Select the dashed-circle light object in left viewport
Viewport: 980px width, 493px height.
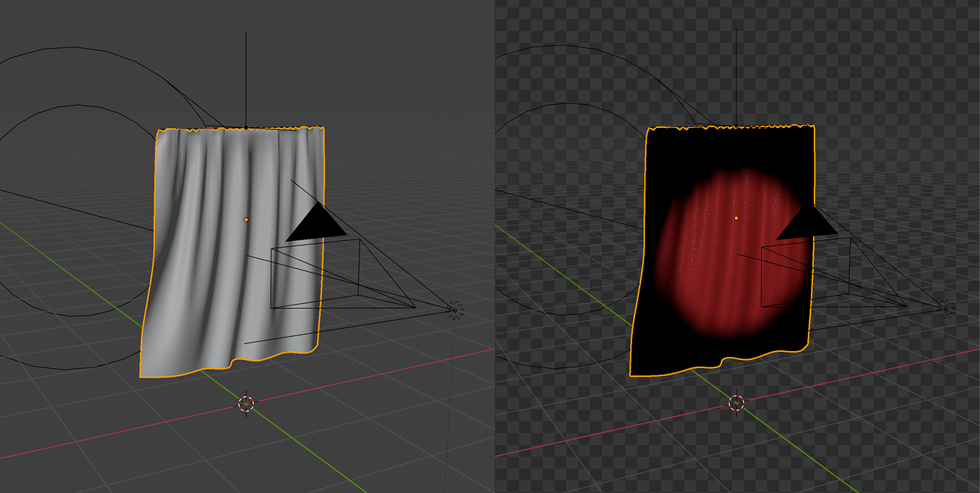(x=456, y=310)
